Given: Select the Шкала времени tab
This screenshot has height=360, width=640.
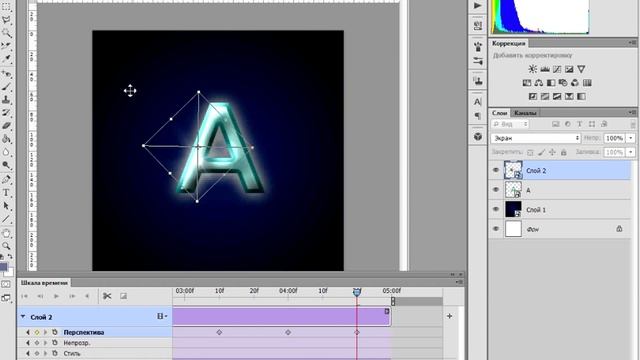Looking at the screenshot, I should coord(44,282).
